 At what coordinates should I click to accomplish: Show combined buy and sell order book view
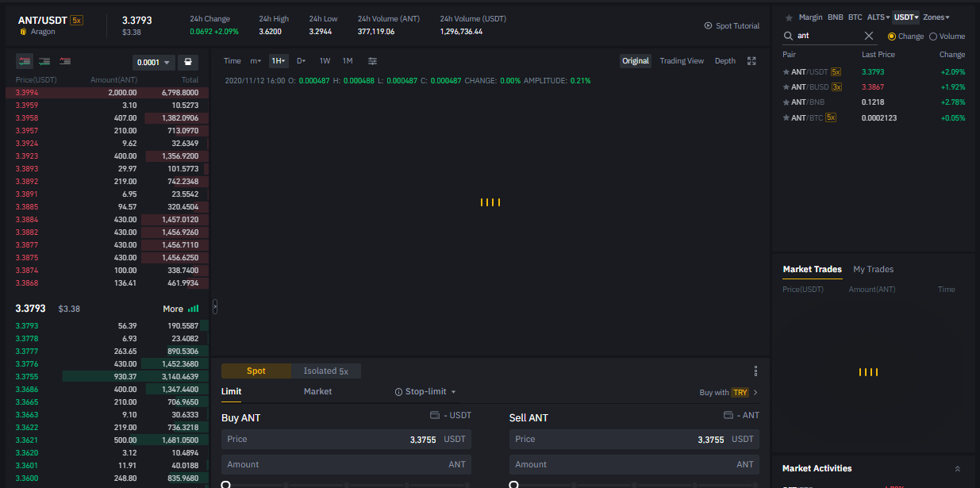[x=25, y=61]
